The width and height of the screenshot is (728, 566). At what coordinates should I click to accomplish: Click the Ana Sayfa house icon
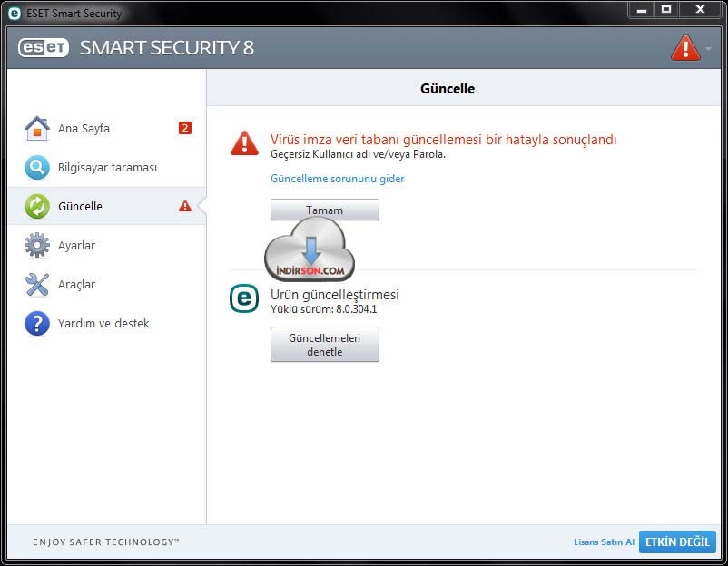tap(37, 128)
